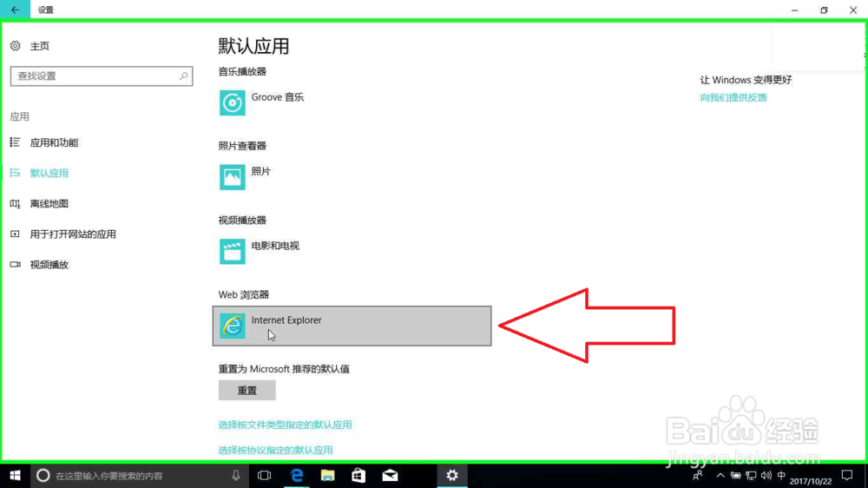The height and width of the screenshot is (488, 868).
Task: Open 用于打开网站的应用 section
Action: (x=73, y=234)
